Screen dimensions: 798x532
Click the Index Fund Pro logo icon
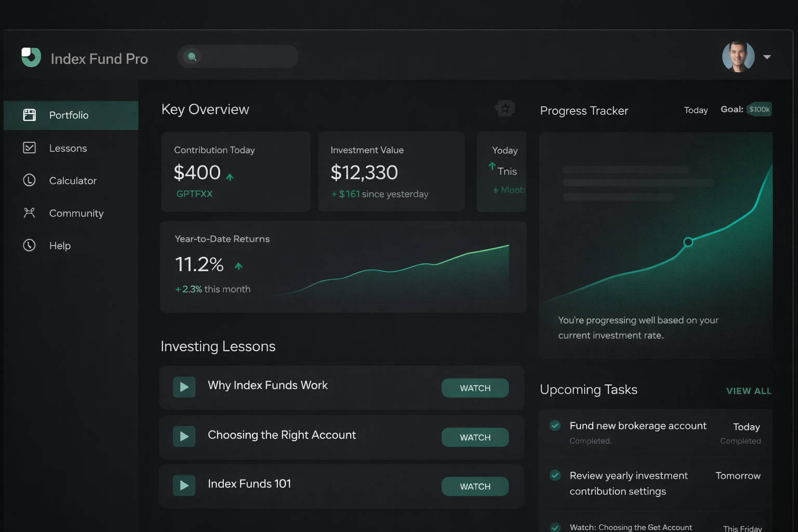point(31,57)
